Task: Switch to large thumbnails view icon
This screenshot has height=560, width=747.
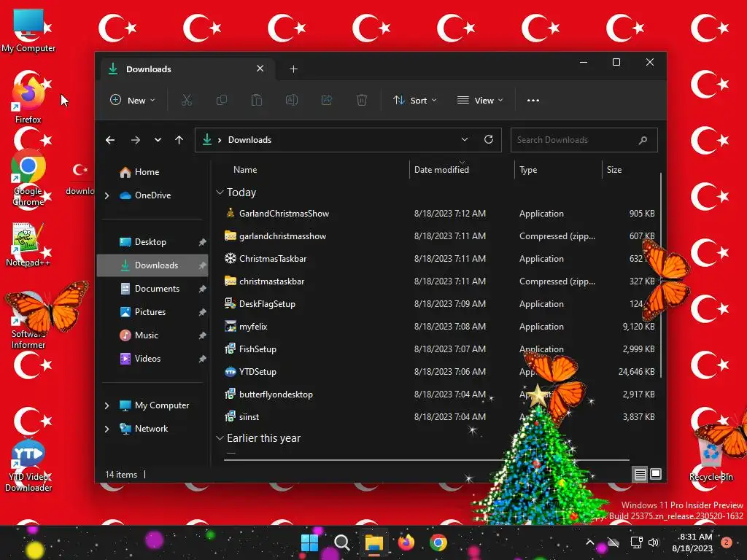Action: (x=656, y=474)
